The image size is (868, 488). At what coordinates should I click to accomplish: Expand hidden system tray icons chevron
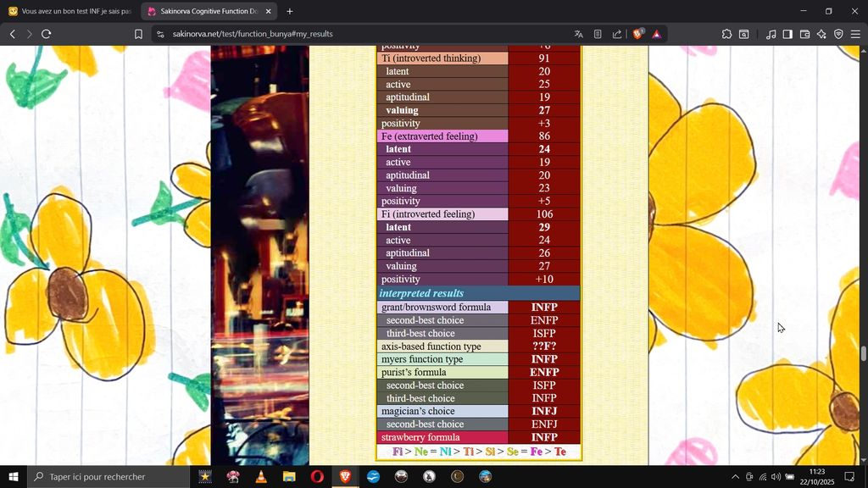point(735,477)
